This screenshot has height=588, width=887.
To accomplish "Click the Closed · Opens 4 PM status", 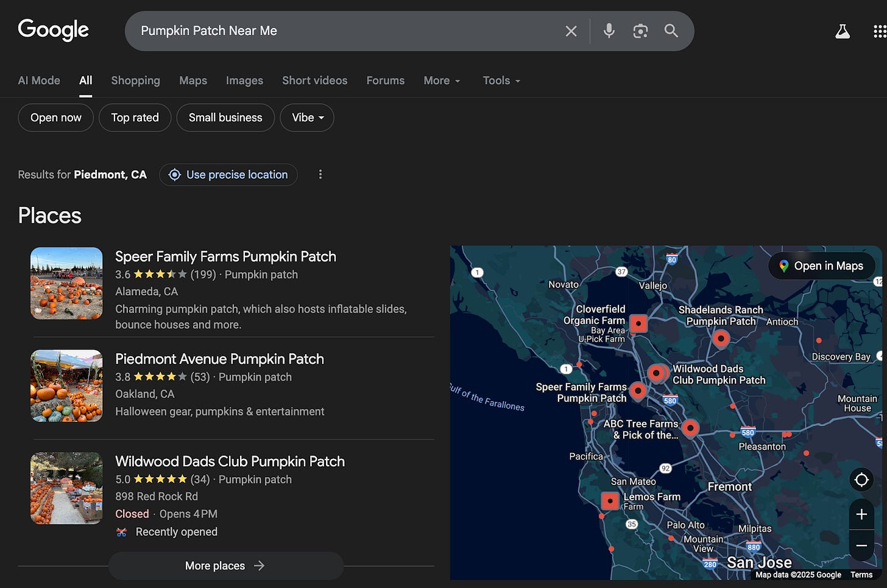I will (166, 514).
